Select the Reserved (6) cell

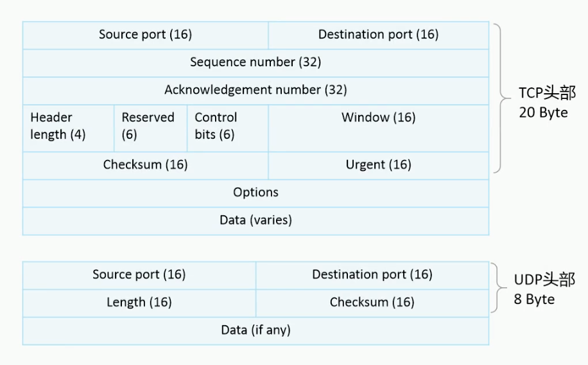click(x=150, y=128)
